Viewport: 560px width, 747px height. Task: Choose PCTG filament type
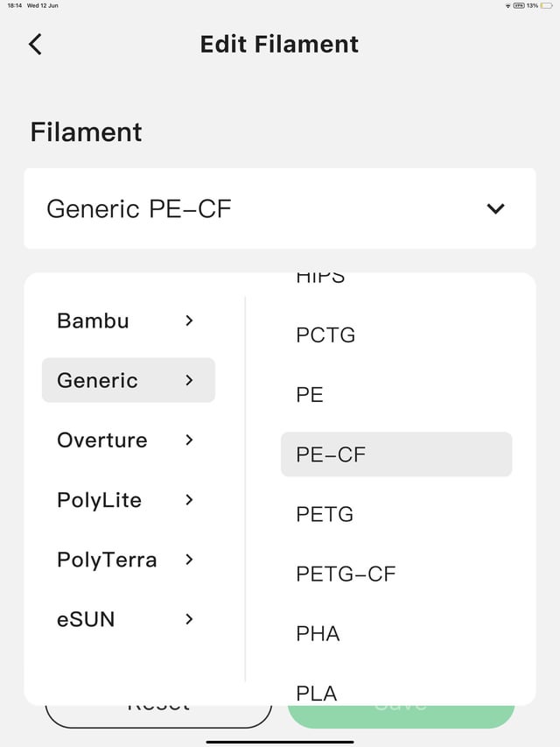pyautogui.click(x=325, y=335)
